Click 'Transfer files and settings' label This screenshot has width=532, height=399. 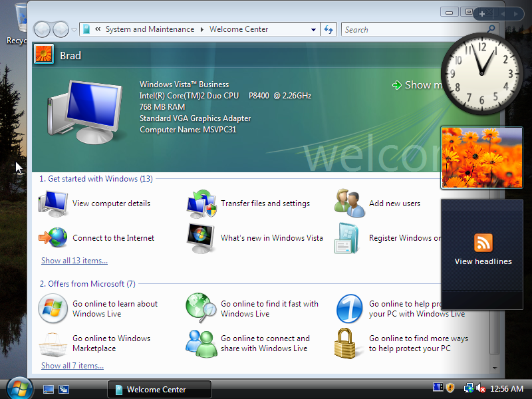265,203
